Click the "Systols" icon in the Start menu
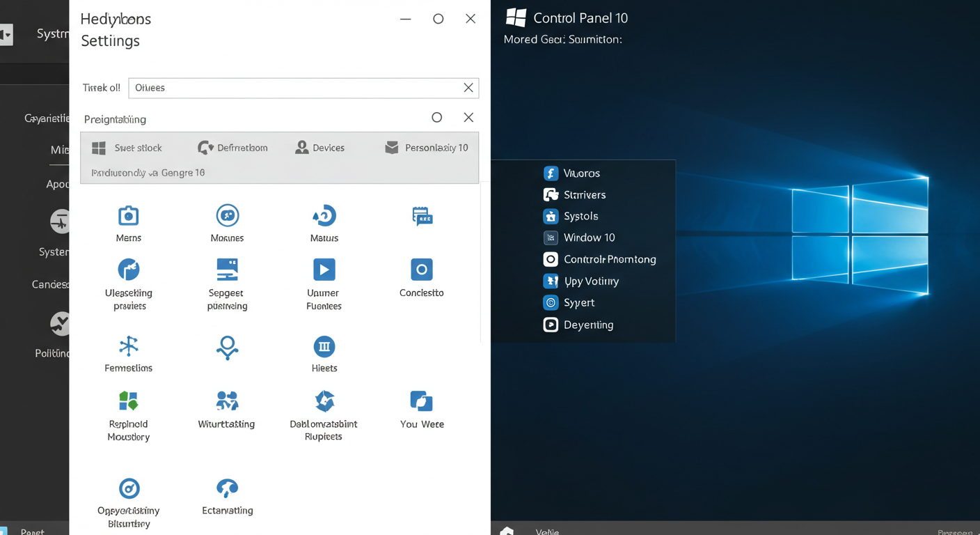This screenshot has height=535, width=980. [x=551, y=216]
